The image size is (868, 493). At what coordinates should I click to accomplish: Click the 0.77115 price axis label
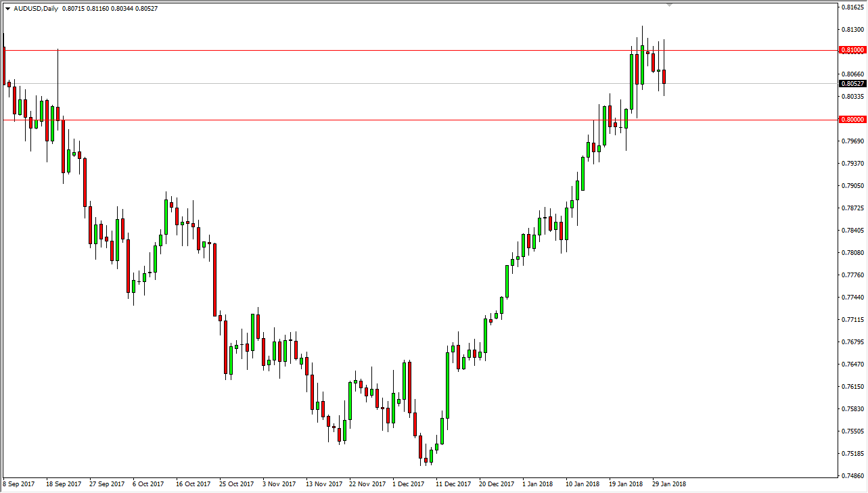click(852, 320)
